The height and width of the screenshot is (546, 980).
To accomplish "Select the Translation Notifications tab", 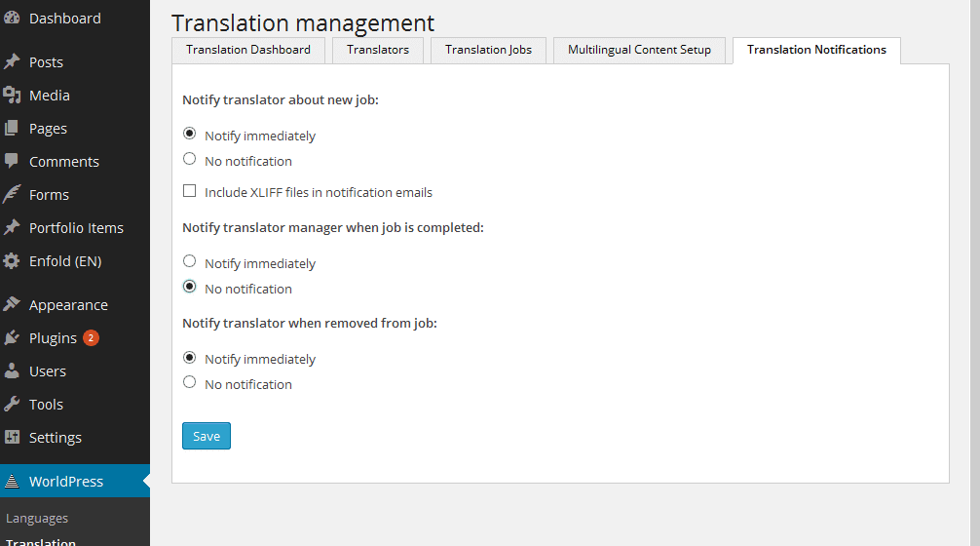I will tap(816, 50).
